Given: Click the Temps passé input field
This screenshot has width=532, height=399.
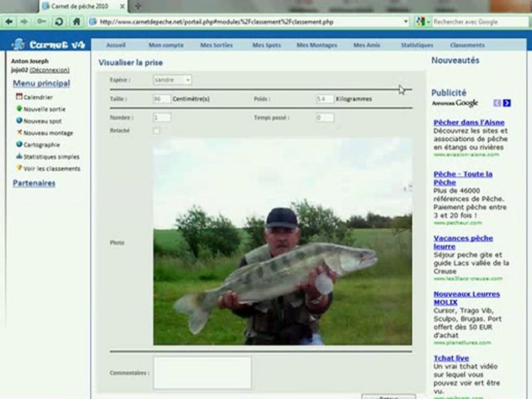Looking at the screenshot, I should [325, 117].
